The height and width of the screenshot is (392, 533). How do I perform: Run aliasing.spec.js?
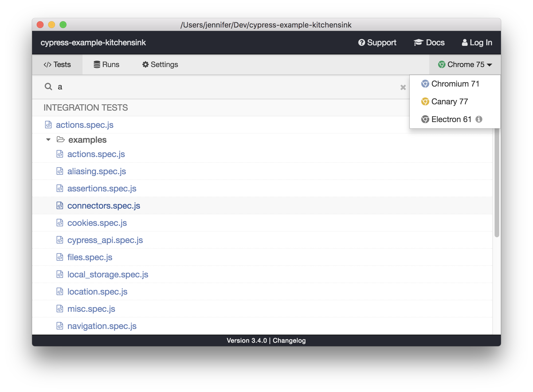pyautogui.click(x=97, y=171)
